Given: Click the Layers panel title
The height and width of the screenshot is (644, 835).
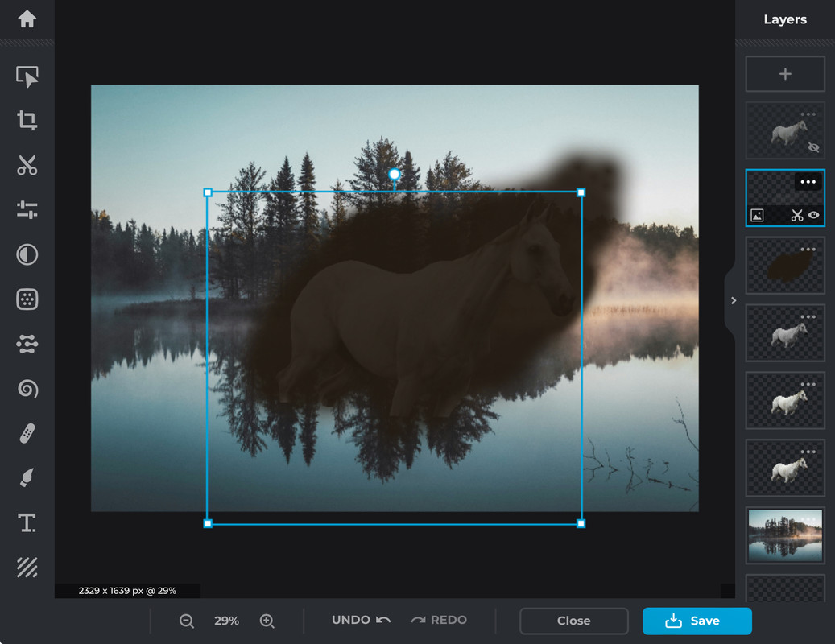Looking at the screenshot, I should (785, 19).
